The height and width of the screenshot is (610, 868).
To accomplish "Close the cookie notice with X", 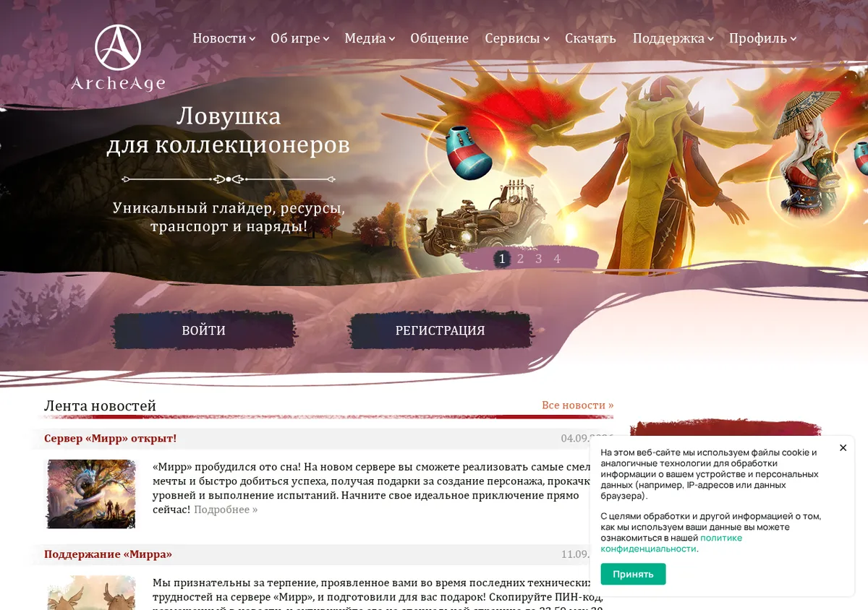I will (x=843, y=448).
